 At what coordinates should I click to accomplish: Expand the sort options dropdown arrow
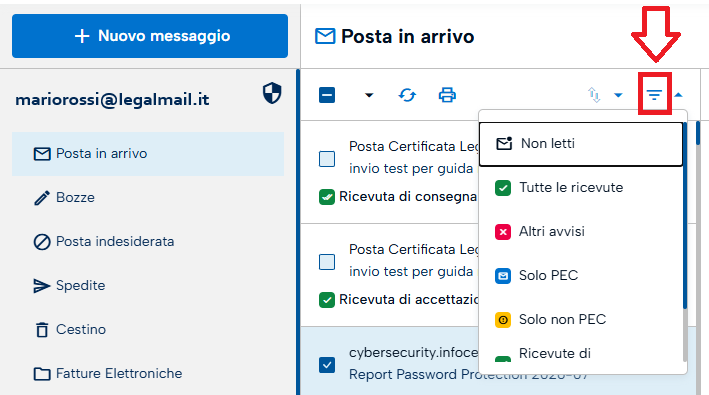coord(618,95)
